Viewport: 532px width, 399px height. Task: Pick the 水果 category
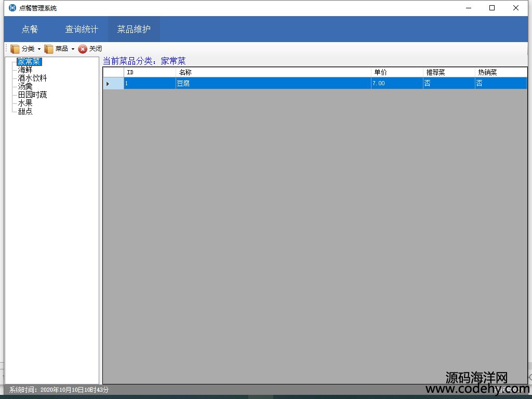tap(25, 103)
